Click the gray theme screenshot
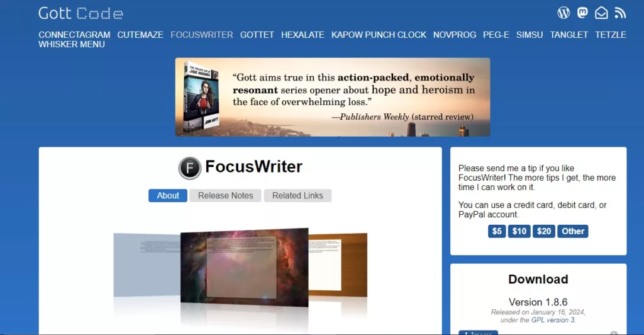The width and height of the screenshot is (644, 335). coord(147,264)
